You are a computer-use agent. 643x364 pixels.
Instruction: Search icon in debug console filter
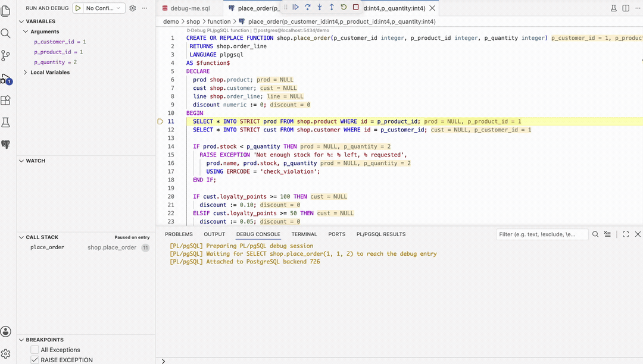click(595, 234)
